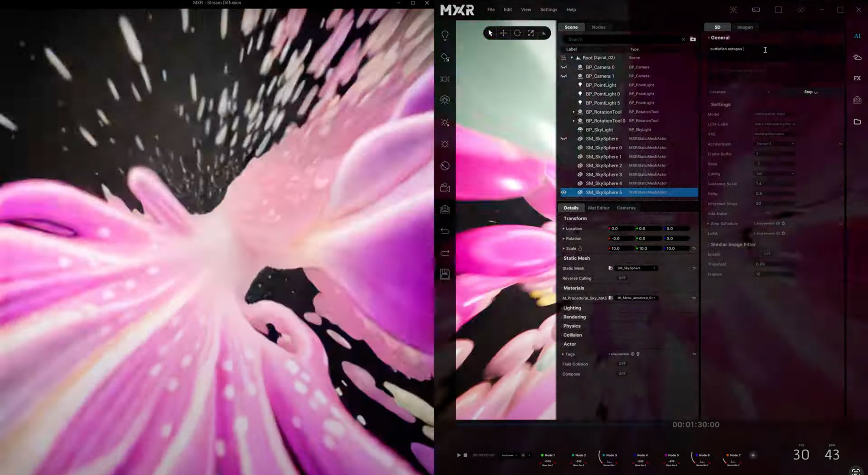This screenshot has width=868, height=475.
Task: Expand the Rotation property
Action: point(564,239)
